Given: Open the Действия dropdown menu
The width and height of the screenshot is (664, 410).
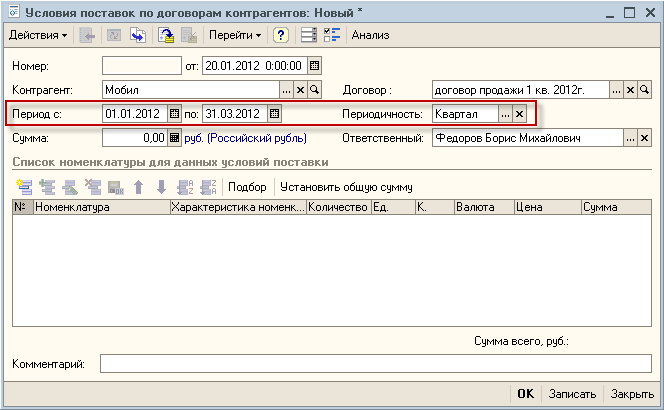Looking at the screenshot, I should point(38,35).
